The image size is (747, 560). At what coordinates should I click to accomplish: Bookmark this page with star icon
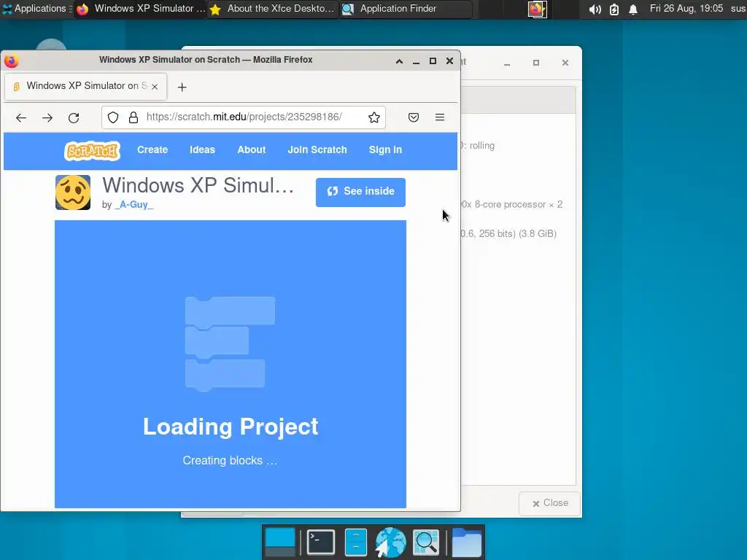pos(374,117)
